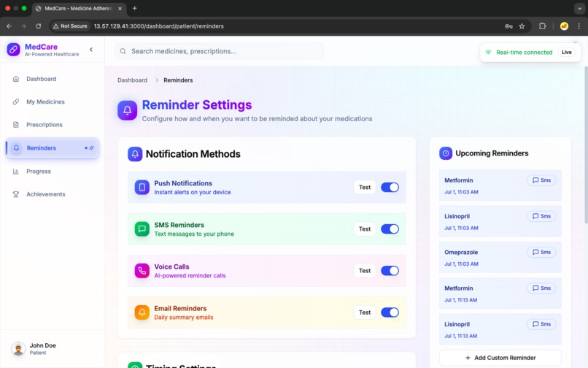Select the MedCare browser tab

coord(79,8)
